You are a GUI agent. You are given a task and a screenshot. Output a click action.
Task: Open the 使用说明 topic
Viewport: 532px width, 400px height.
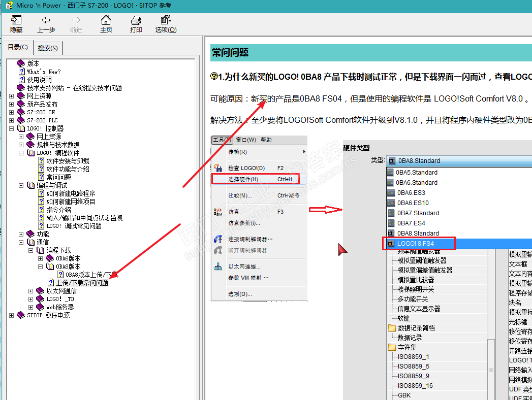(39, 80)
